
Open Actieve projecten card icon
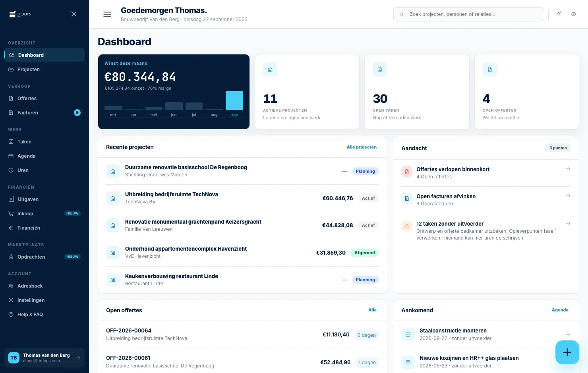(270, 70)
